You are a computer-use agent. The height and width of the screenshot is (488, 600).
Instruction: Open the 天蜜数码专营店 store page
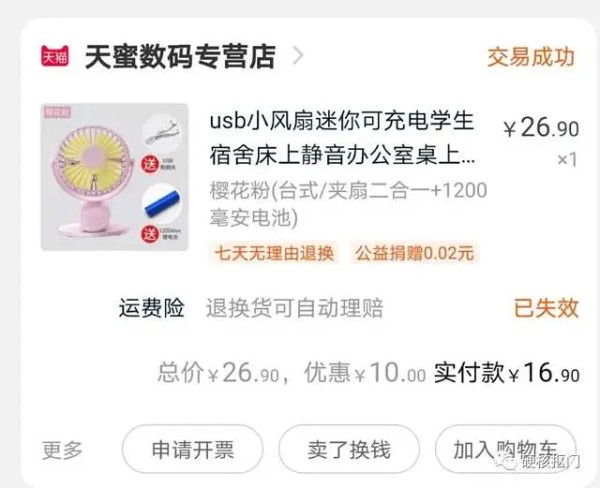pyautogui.click(x=180, y=57)
